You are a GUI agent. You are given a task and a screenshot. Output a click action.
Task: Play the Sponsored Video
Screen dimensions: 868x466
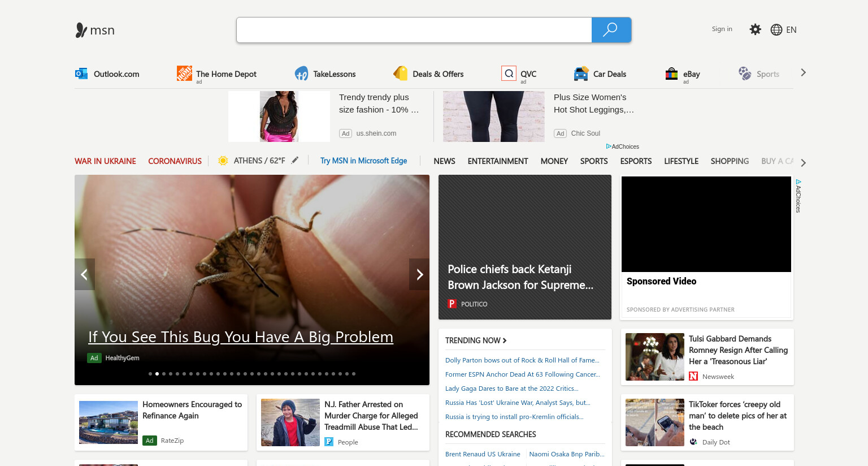coord(706,224)
